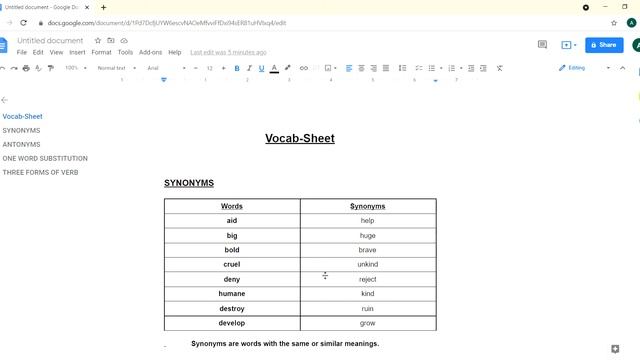The height and width of the screenshot is (360, 640).
Task: Open the zoom level 100% dropdown
Action: pos(76,68)
